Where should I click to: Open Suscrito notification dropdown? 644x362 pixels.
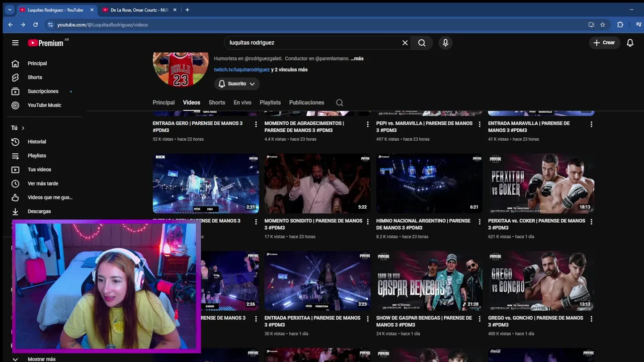237,84
